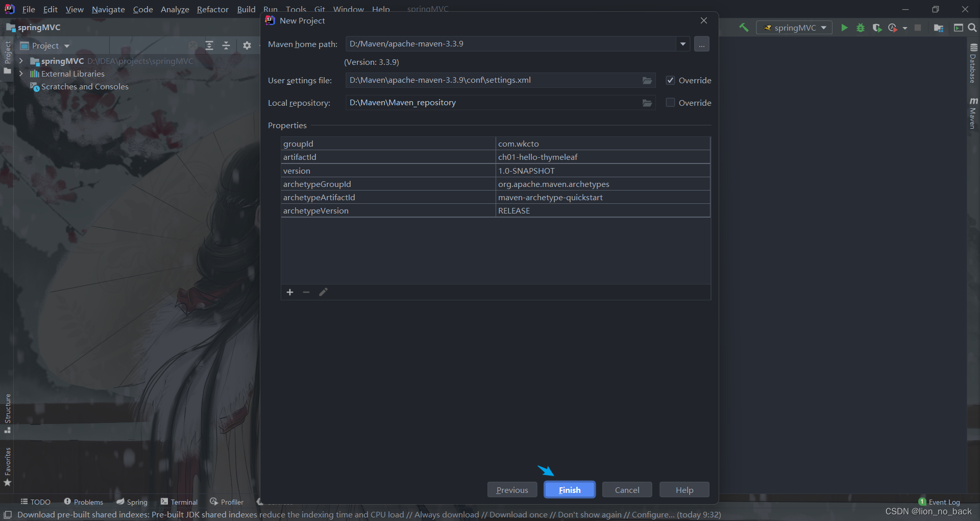Start debugging with the bug icon
The height and width of the screenshot is (521, 980).
(x=861, y=28)
